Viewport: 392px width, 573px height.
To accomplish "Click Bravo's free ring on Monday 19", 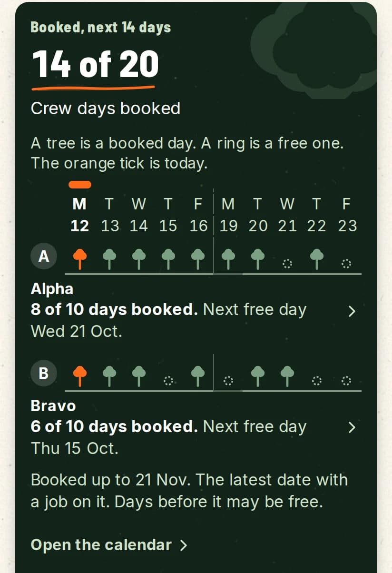I will [x=228, y=380].
